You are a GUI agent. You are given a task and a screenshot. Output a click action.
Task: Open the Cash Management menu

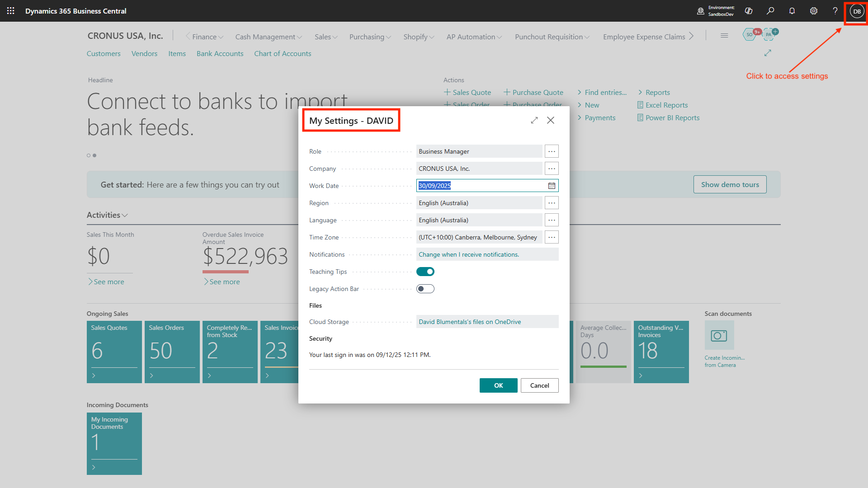(x=268, y=37)
